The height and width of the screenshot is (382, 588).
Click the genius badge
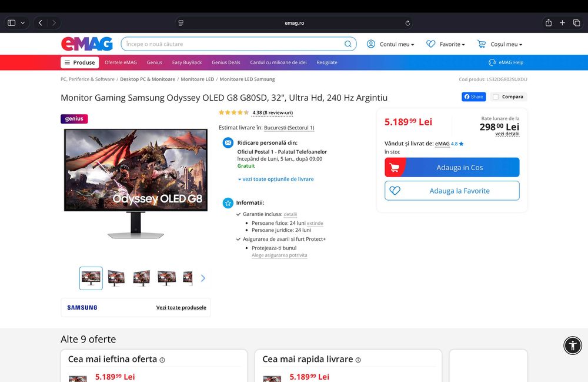[74, 118]
